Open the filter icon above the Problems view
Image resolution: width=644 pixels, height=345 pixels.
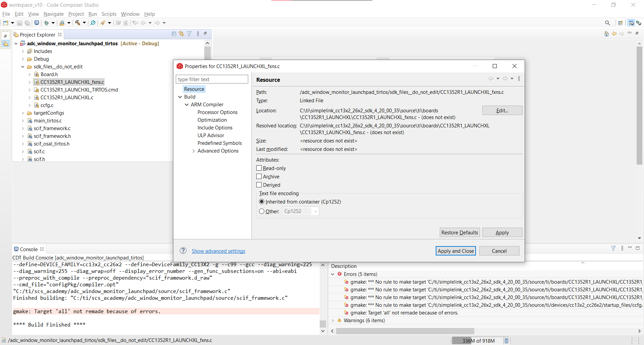click(x=613, y=248)
